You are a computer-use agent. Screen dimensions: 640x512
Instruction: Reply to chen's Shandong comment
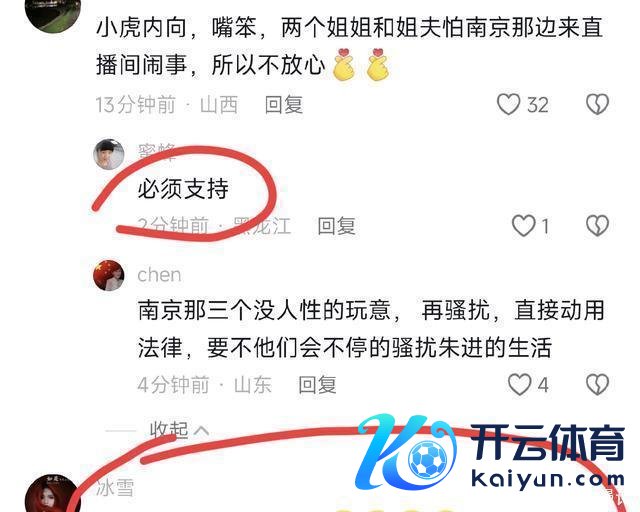[317, 385]
